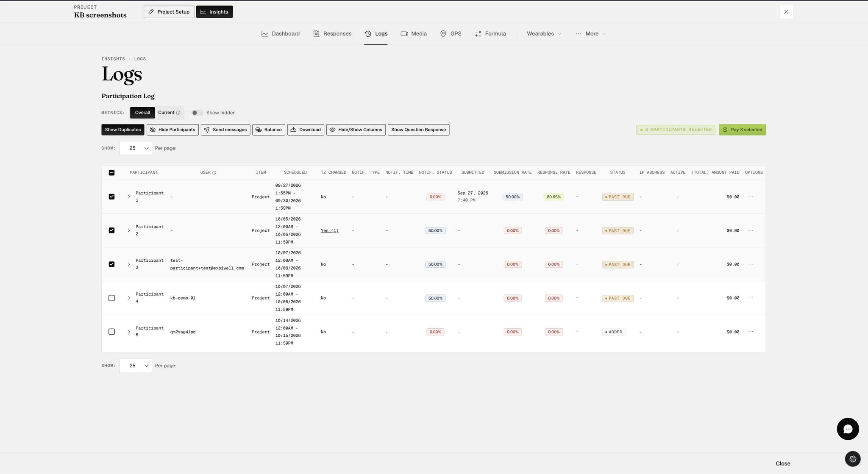
Task: Open the GPS tab
Action: (451, 33)
